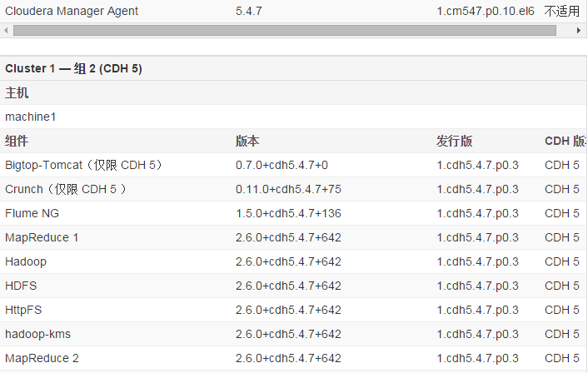Select the hadoop-kms row
This screenshot has width=588, height=373.
click(294, 334)
